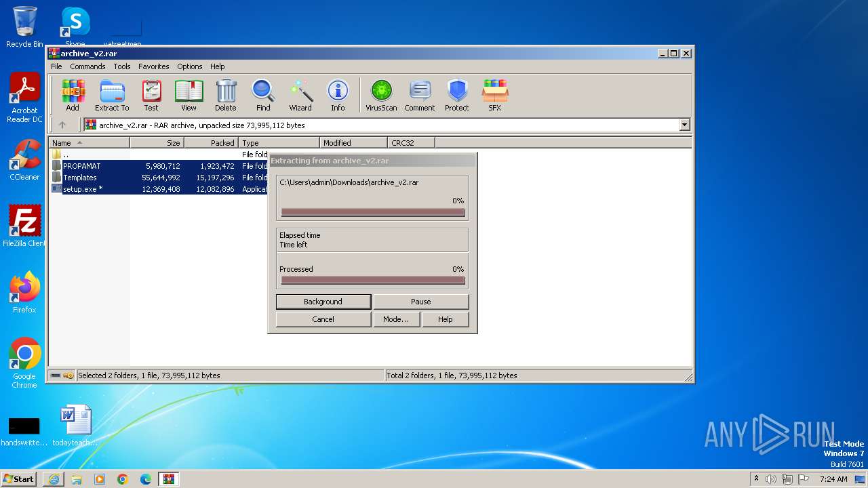Expand the archive path dropdown

684,125
